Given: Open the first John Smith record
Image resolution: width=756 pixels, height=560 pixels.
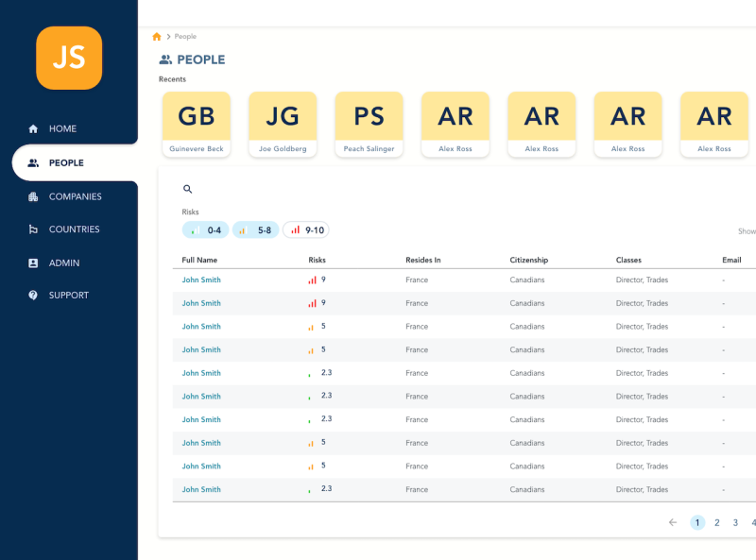Looking at the screenshot, I should click(x=200, y=280).
